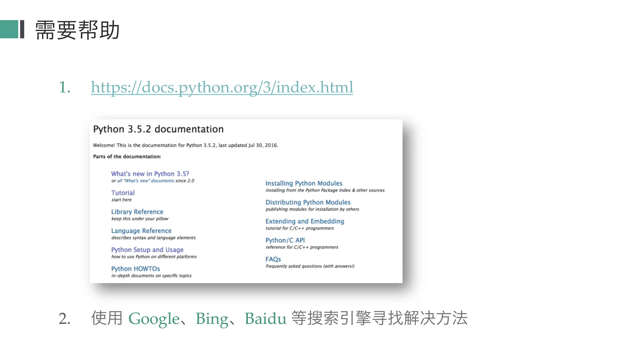Click the "Parts of the documentation:" text
The height and width of the screenshot is (362, 644).
(x=127, y=156)
